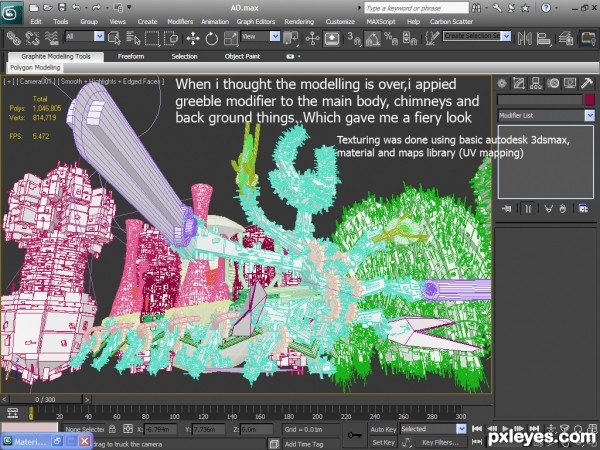This screenshot has width=600, height=450.
Task: Open the Graph Editors menu
Action: pyautogui.click(x=256, y=22)
